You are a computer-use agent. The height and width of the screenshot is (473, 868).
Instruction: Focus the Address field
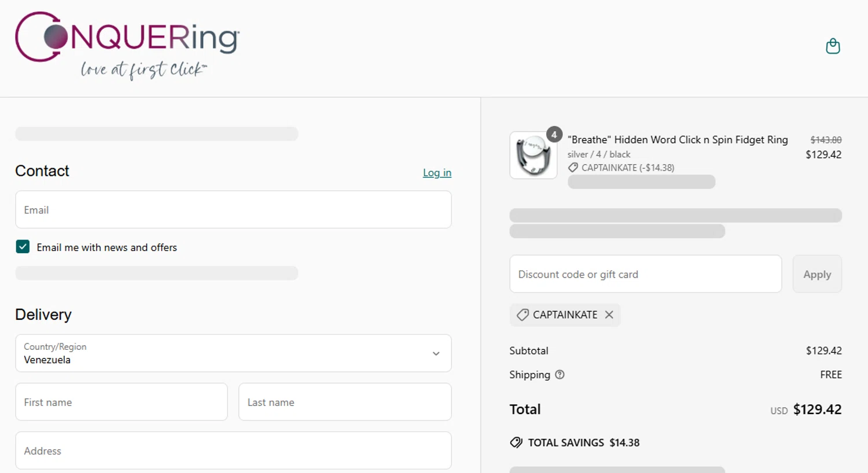(233, 450)
